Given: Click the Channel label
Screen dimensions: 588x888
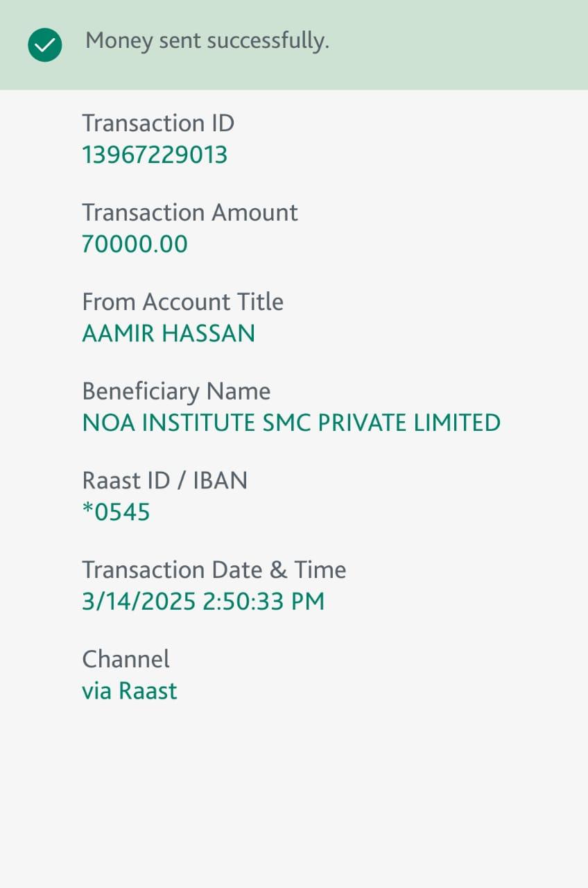Looking at the screenshot, I should point(126,659).
